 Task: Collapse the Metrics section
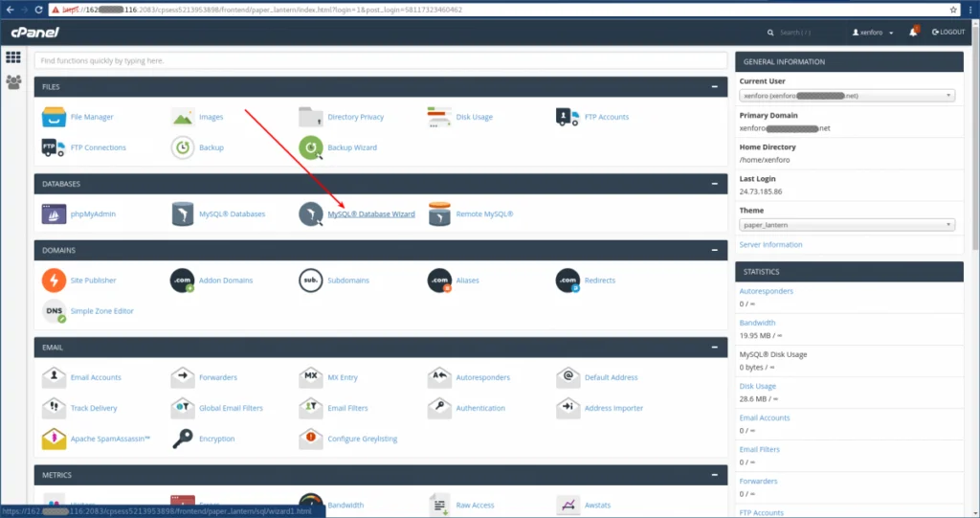pos(714,475)
